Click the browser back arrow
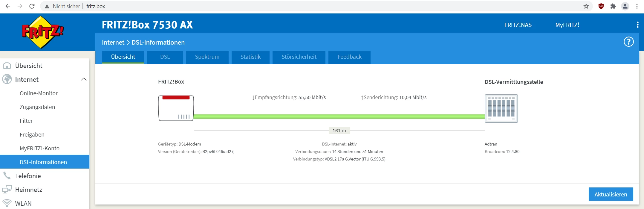This screenshot has width=644, height=209. [8, 6]
